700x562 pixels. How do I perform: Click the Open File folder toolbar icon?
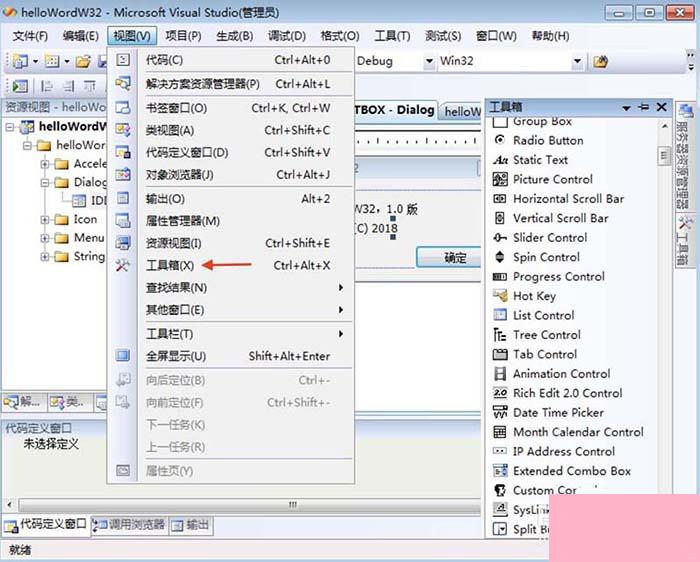coord(83,61)
